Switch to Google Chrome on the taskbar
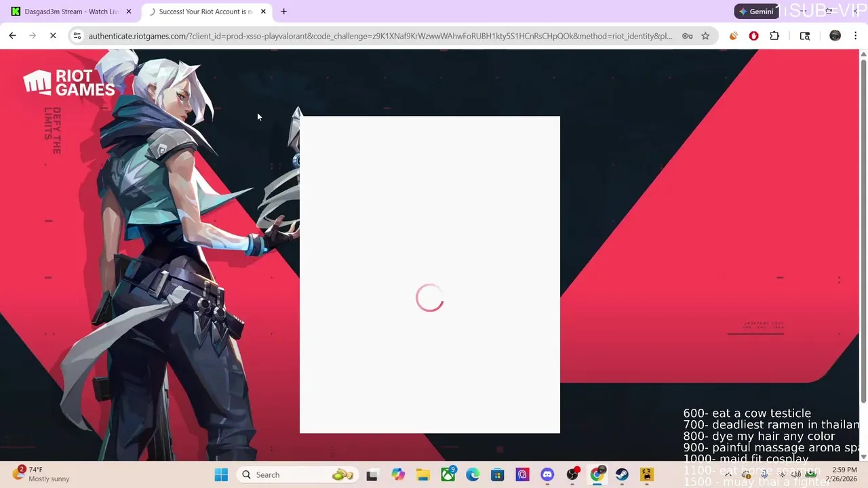Screen dimensions: 868x488 597,475
